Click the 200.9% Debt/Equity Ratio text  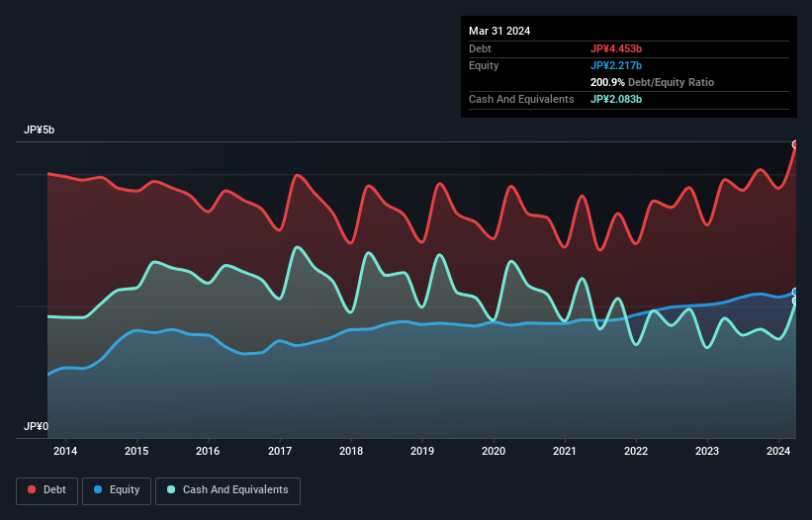[x=652, y=82]
